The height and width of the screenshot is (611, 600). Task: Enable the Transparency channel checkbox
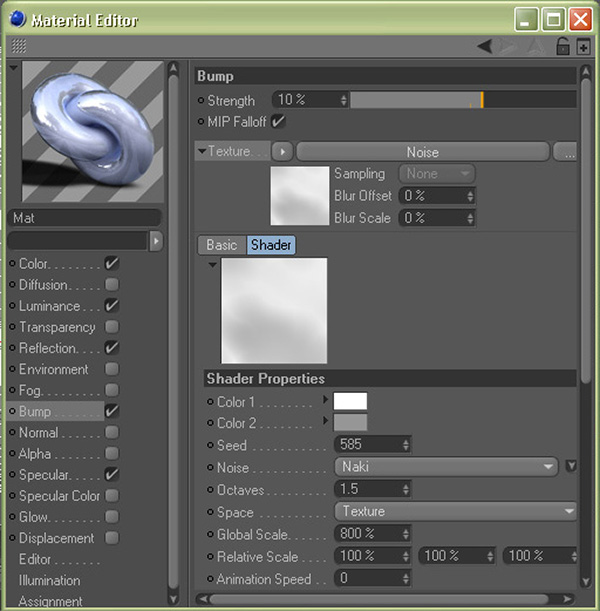coord(112,327)
